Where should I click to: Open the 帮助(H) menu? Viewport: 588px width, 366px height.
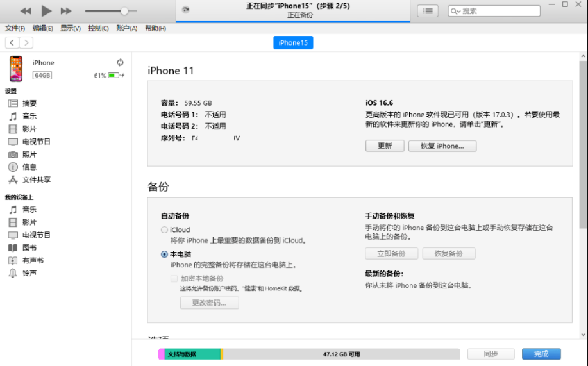(155, 28)
